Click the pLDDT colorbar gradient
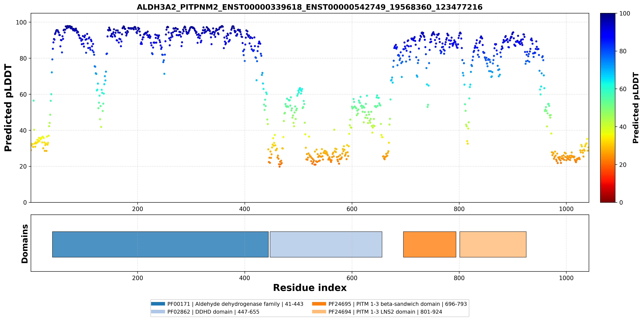This screenshot has width=644, height=321. (608, 108)
